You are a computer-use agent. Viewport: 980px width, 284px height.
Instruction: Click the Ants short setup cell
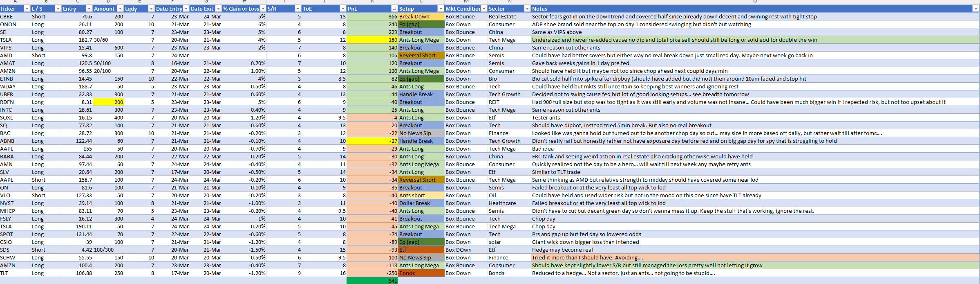click(421, 195)
